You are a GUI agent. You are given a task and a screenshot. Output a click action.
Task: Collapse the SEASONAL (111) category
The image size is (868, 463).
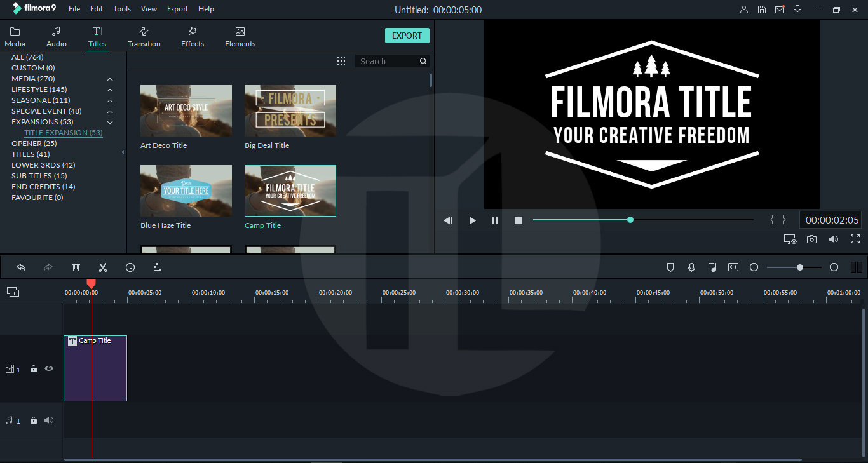pyautogui.click(x=110, y=100)
